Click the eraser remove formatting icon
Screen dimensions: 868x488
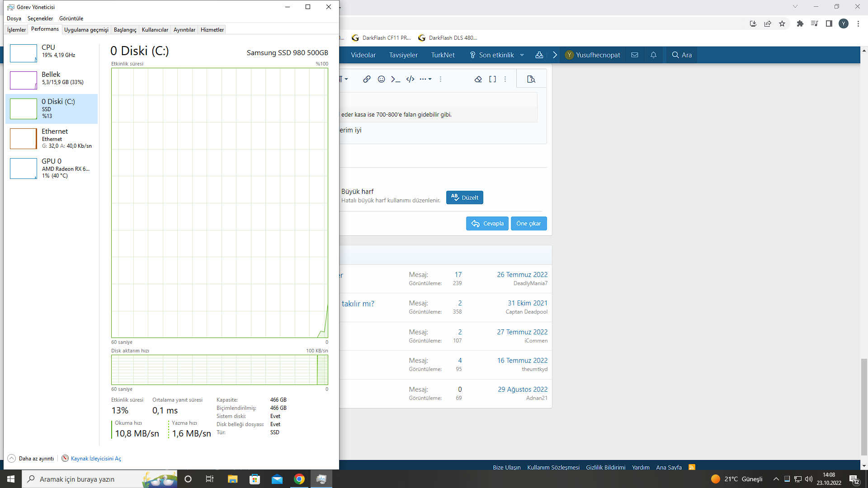coord(478,79)
